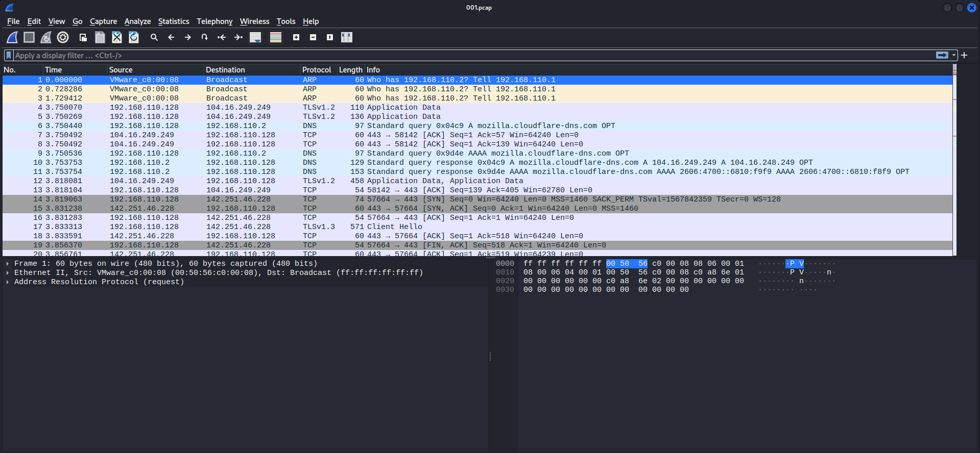Expand the Ethernet II details tree
The width and height of the screenshot is (980, 453).
pyautogui.click(x=8, y=273)
